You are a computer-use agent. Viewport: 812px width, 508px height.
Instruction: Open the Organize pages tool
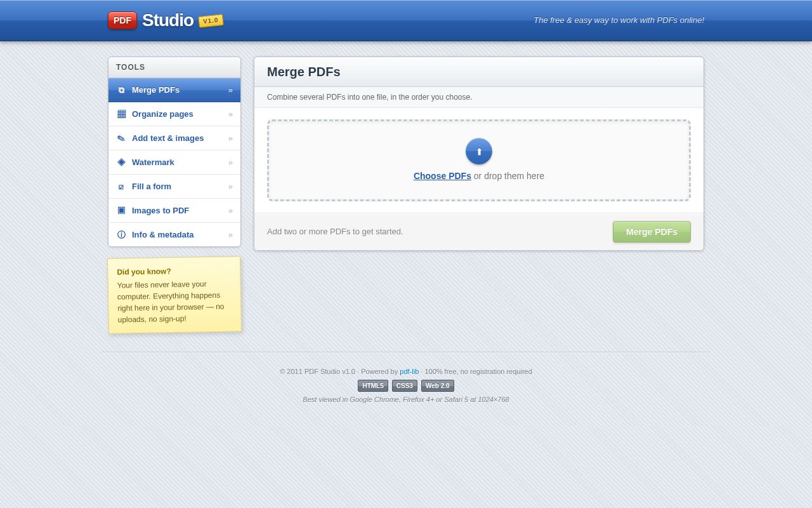point(174,114)
